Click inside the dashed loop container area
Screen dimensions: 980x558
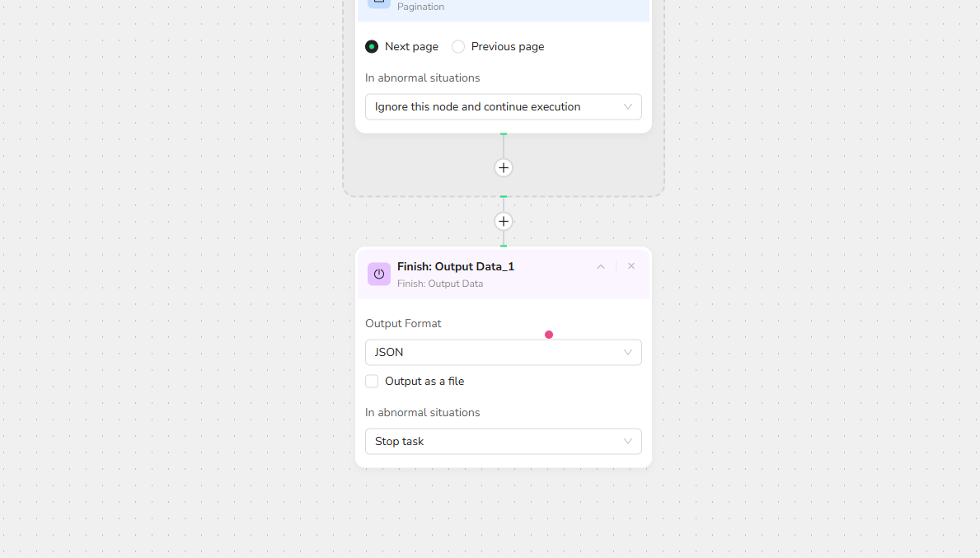click(412, 169)
